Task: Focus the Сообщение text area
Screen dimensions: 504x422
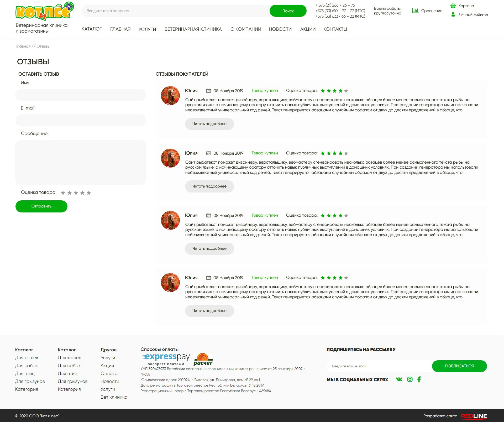Action: click(x=81, y=162)
